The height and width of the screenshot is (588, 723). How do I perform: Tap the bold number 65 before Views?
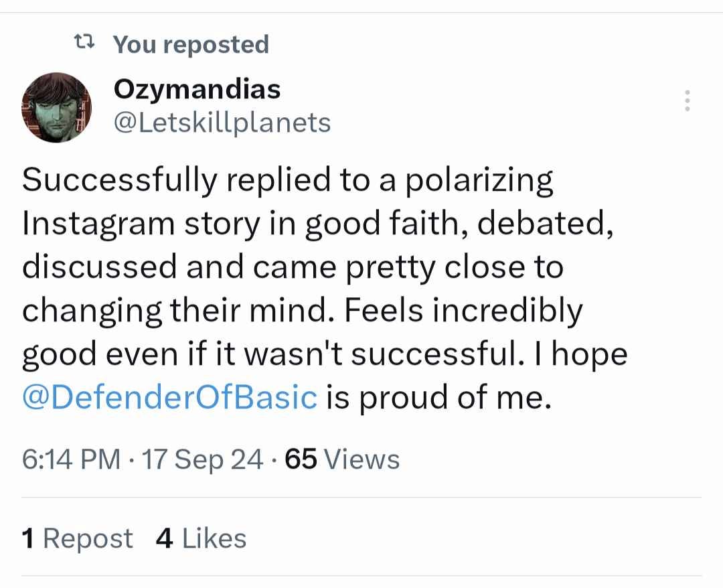click(301, 460)
